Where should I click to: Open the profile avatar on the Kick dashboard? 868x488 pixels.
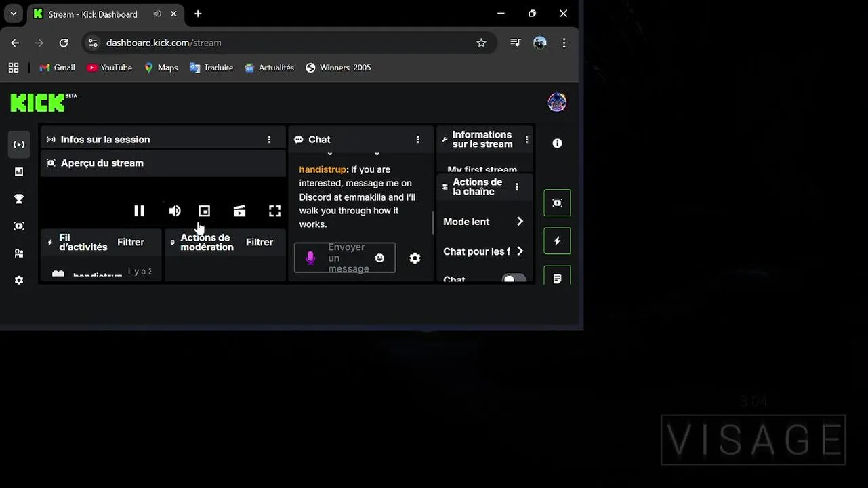pyautogui.click(x=557, y=102)
